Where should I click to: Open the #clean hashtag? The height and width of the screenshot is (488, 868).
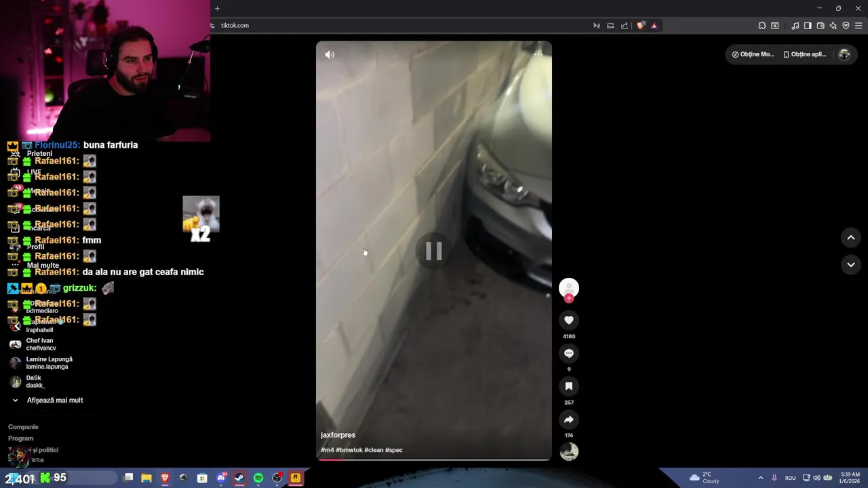pyautogui.click(x=374, y=450)
